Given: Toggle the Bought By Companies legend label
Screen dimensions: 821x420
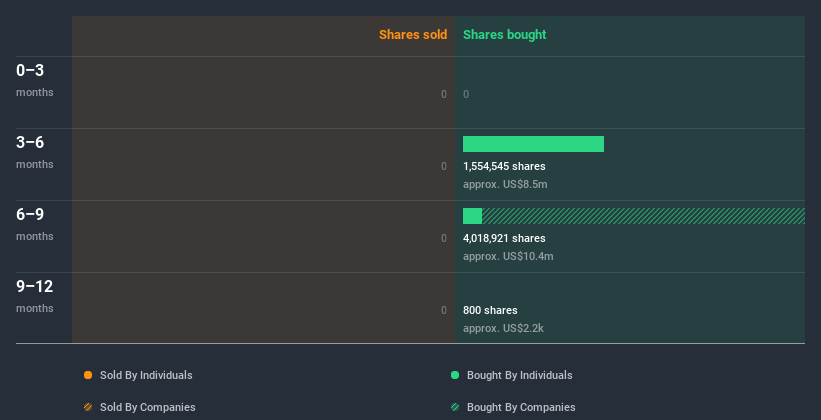Looking at the screenshot, I should pos(521,407).
